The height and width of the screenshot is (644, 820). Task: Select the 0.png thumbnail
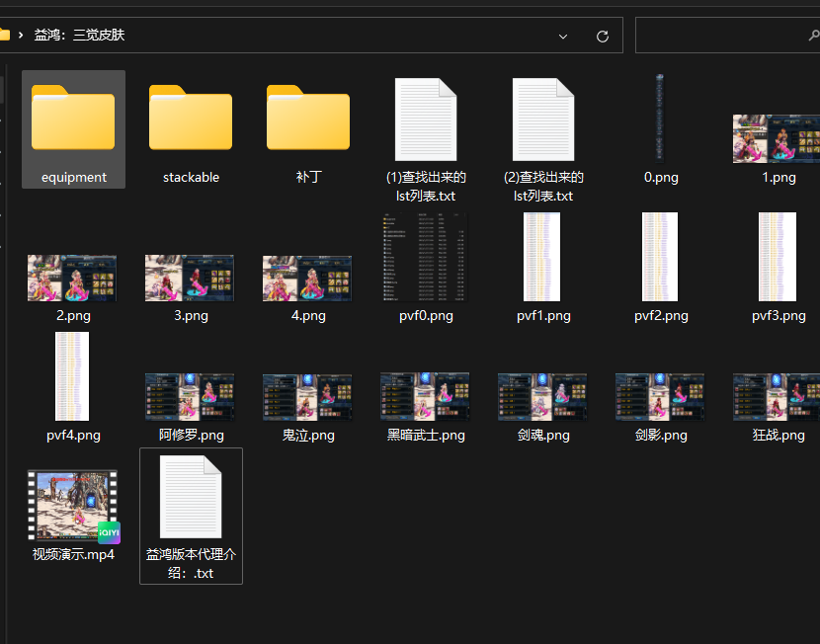pyautogui.click(x=659, y=118)
